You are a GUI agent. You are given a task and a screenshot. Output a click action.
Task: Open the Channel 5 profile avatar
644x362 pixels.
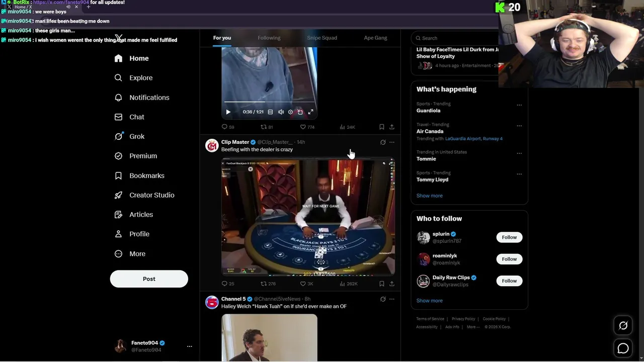click(212, 302)
